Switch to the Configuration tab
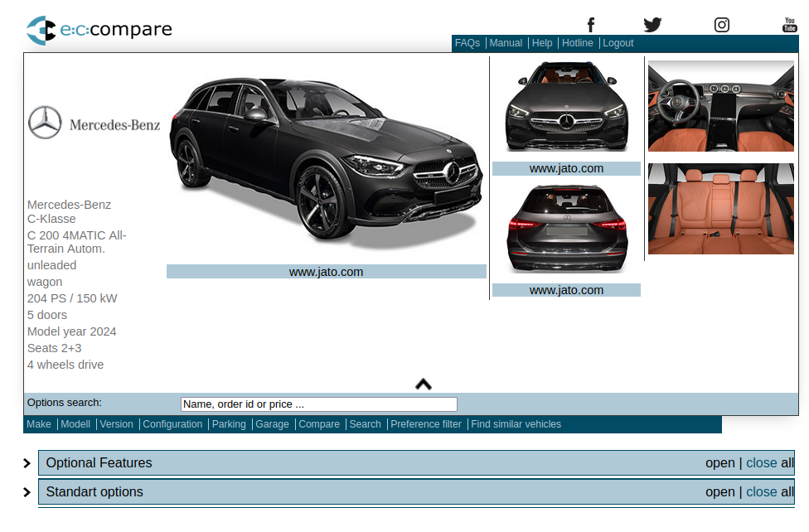Viewport: 809px width, 532px height. 172,424
